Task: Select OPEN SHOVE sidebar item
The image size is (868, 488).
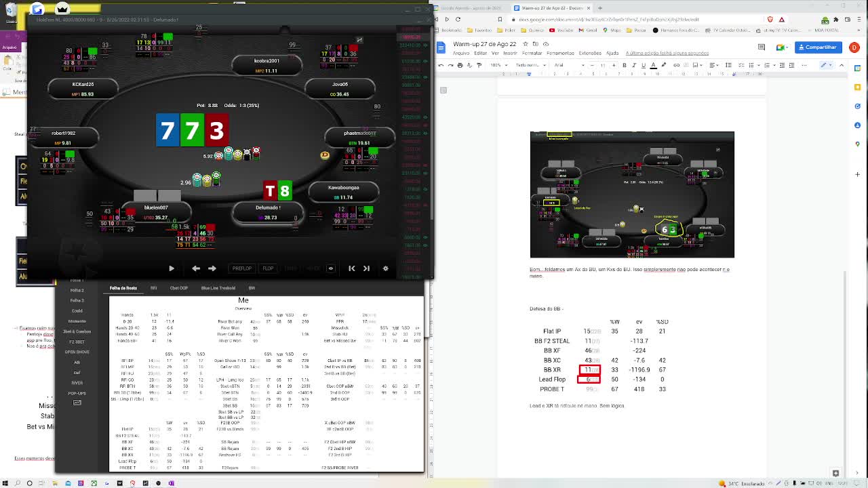Action: point(77,352)
